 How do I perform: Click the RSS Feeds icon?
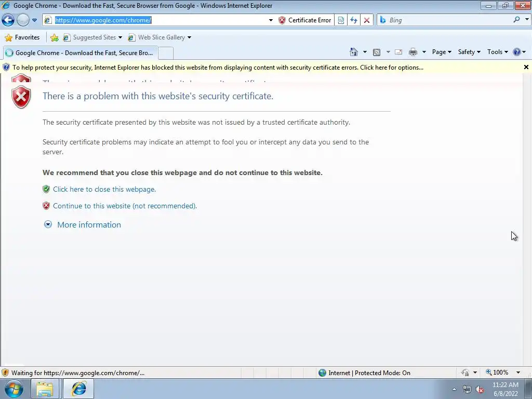pos(377,52)
